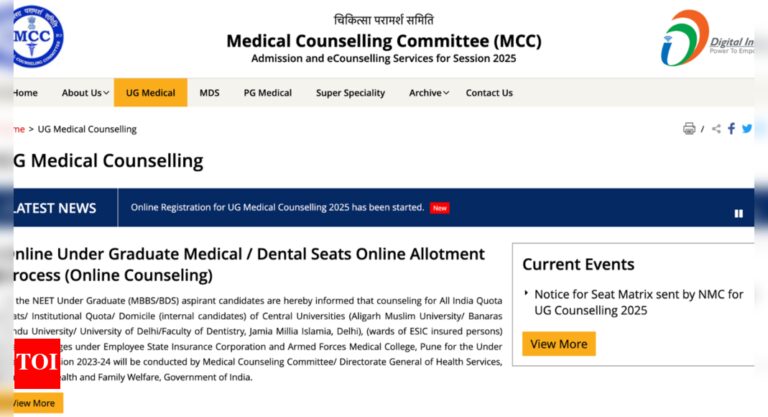The image size is (768, 417).
Task: Open the share icon options
Action: tap(716, 129)
